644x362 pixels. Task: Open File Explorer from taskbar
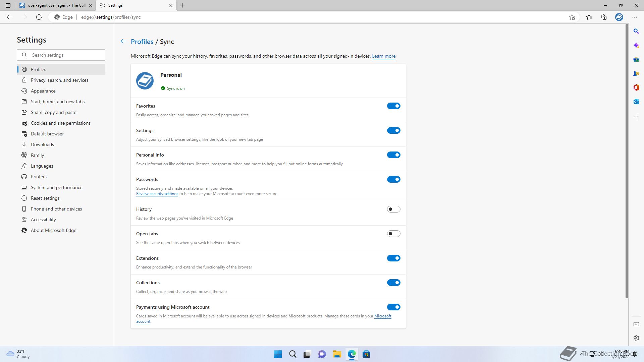pyautogui.click(x=337, y=354)
